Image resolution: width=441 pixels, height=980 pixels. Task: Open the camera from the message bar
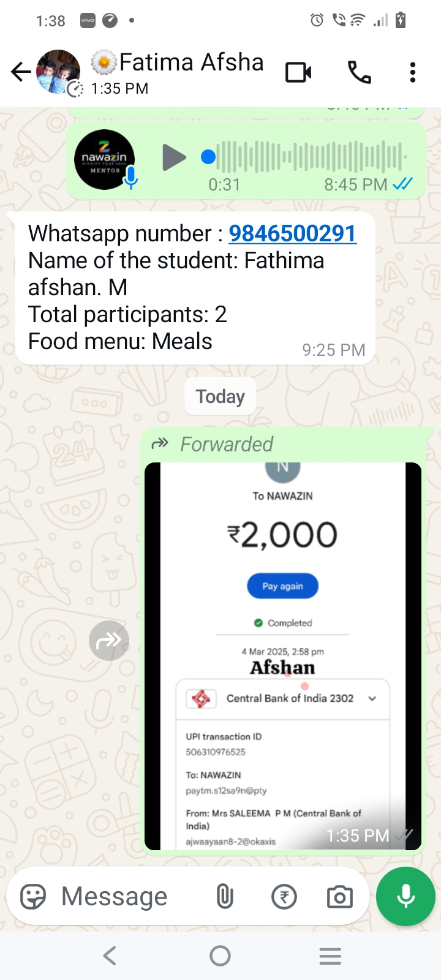click(340, 897)
